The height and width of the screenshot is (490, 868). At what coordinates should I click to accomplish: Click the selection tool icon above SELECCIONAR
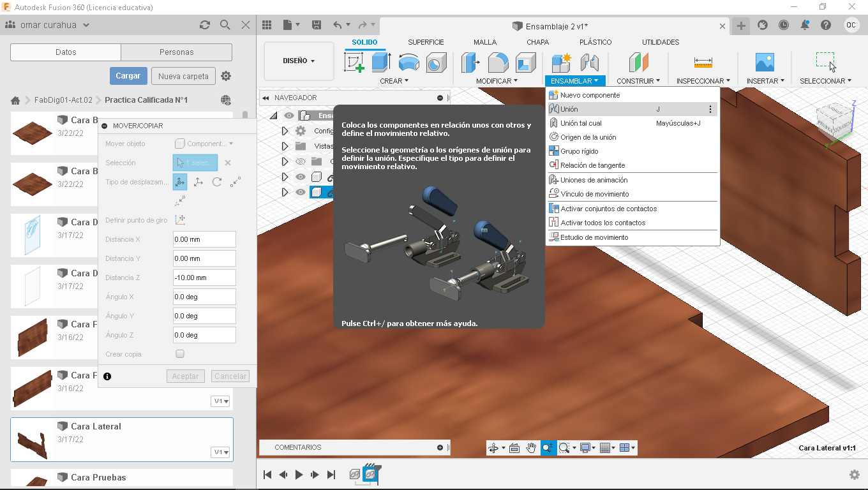click(x=826, y=62)
